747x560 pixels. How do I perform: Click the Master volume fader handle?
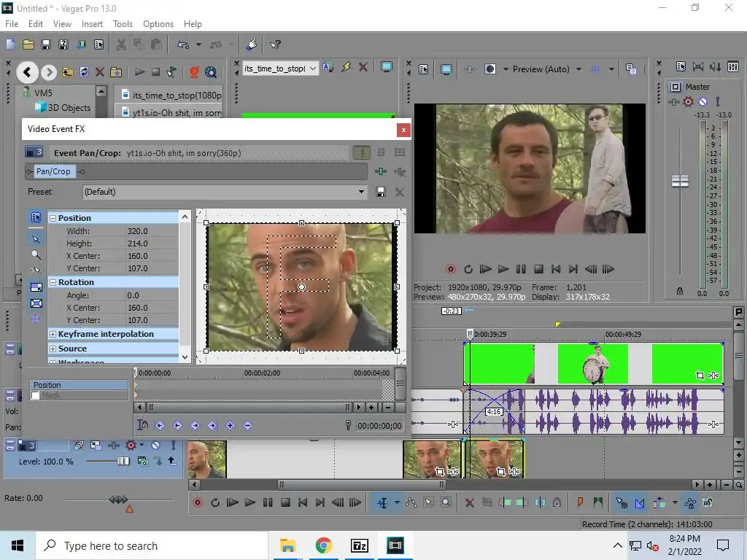click(x=680, y=181)
